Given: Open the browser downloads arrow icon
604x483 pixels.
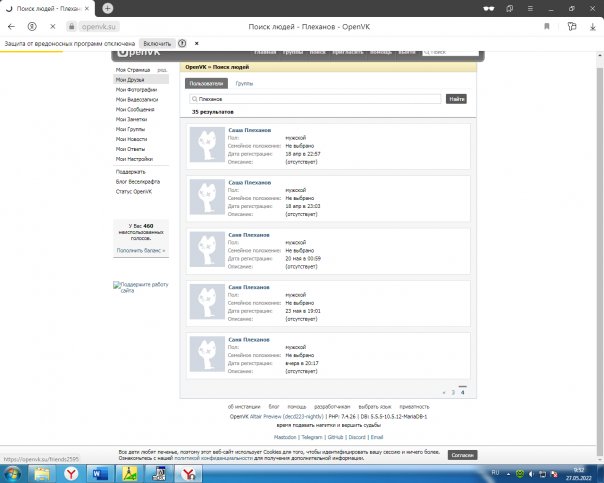Looking at the screenshot, I should pyautogui.click(x=593, y=27).
